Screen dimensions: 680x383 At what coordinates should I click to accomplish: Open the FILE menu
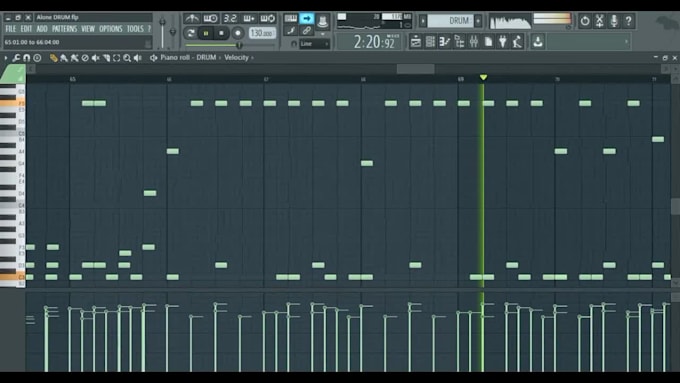point(11,29)
